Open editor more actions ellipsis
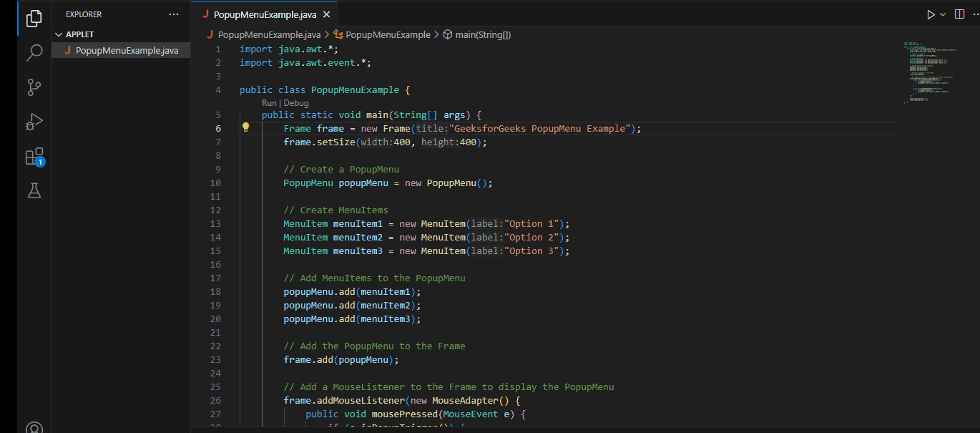 975,14
